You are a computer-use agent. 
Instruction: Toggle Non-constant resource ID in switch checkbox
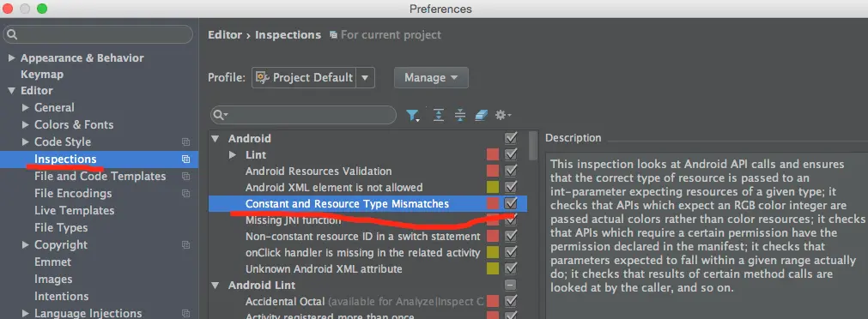[511, 236]
